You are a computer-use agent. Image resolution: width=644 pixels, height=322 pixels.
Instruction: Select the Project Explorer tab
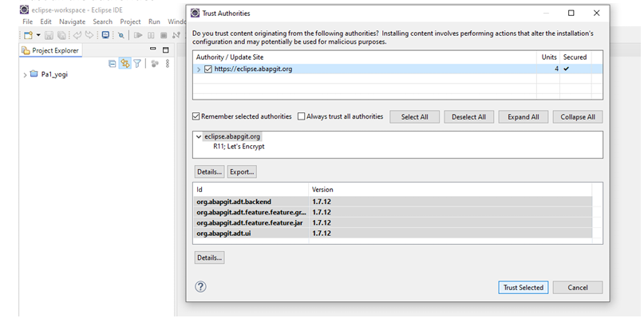pos(50,50)
